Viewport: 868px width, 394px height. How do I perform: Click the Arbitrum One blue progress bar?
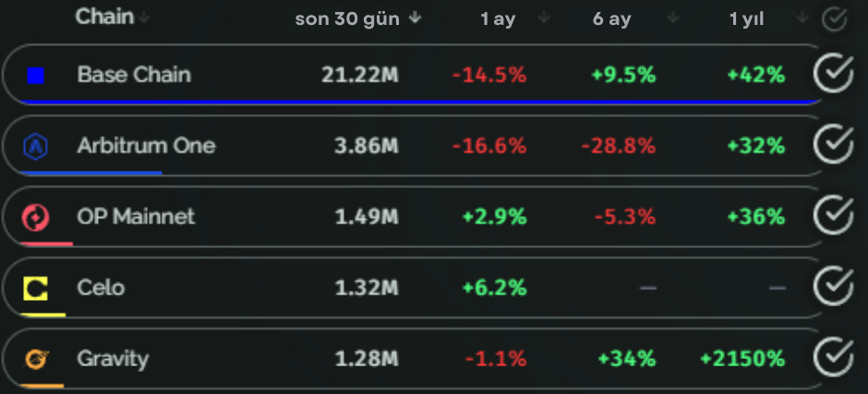90,173
